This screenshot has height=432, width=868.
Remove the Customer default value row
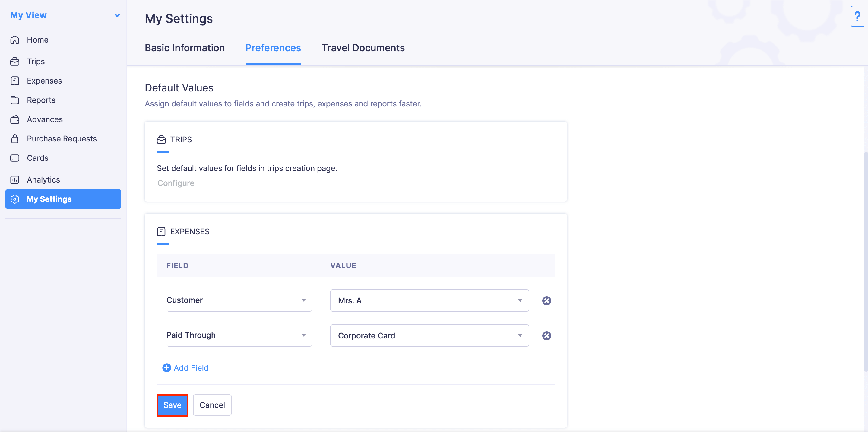(546, 300)
